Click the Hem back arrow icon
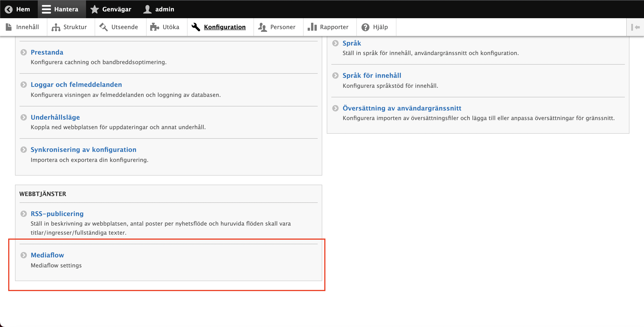The image size is (644, 327). [9, 9]
